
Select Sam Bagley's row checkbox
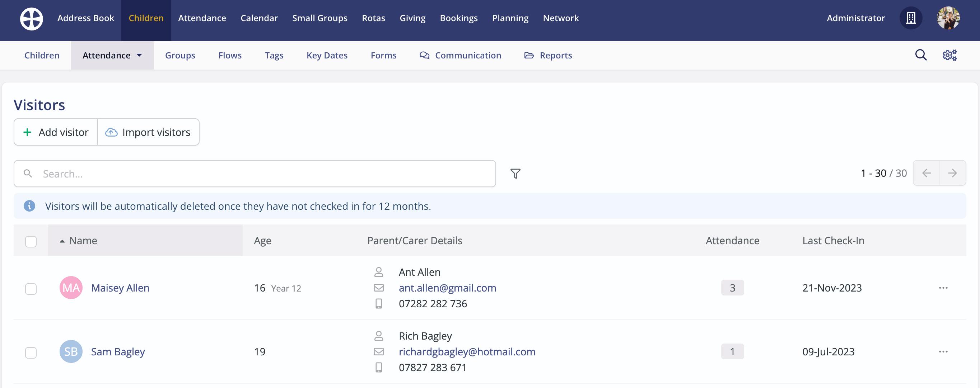pyautogui.click(x=31, y=352)
